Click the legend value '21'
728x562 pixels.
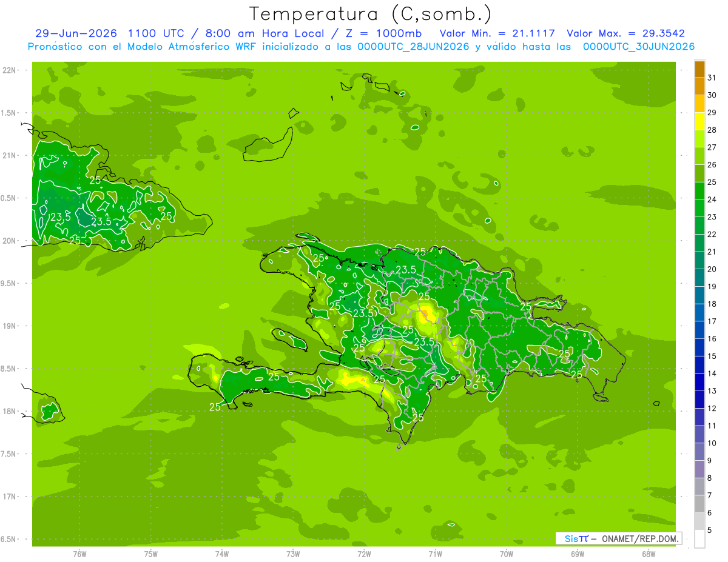[x=712, y=252]
